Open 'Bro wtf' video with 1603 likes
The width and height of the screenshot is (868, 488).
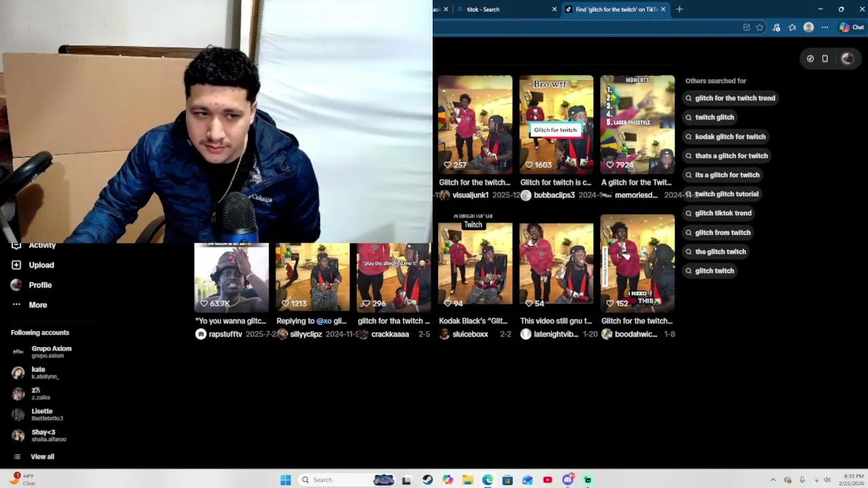pyautogui.click(x=556, y=124)
